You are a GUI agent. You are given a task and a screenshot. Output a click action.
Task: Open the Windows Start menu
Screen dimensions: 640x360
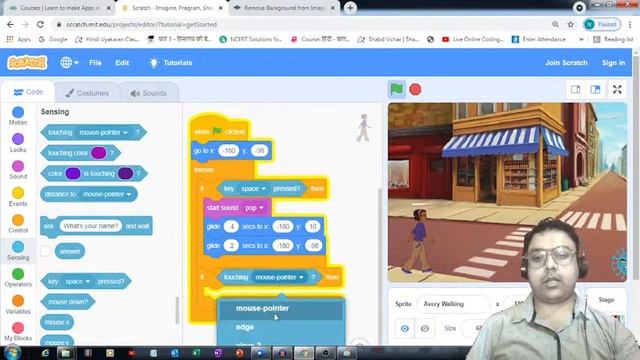pyautogui.click(x=12, y=353)
